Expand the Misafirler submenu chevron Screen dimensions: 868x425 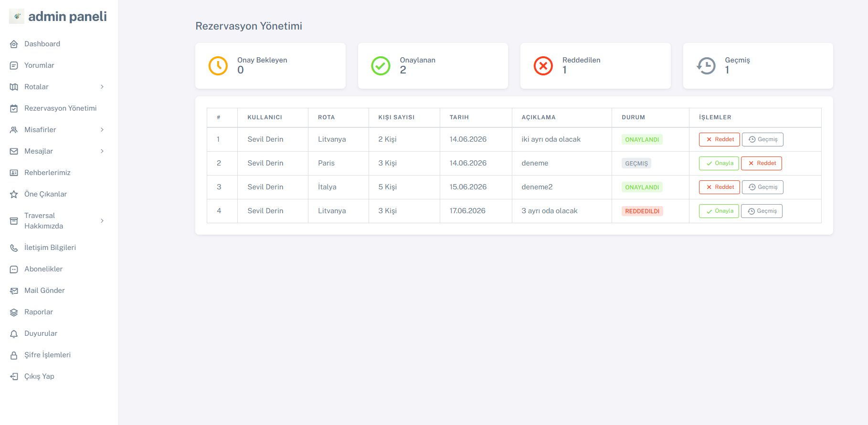tap(102, 130)
